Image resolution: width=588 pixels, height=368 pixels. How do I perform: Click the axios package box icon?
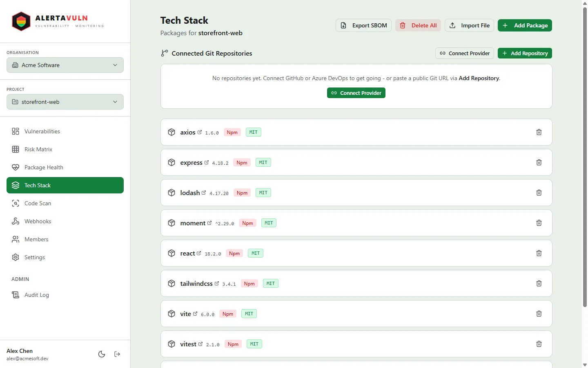[171, 132]
